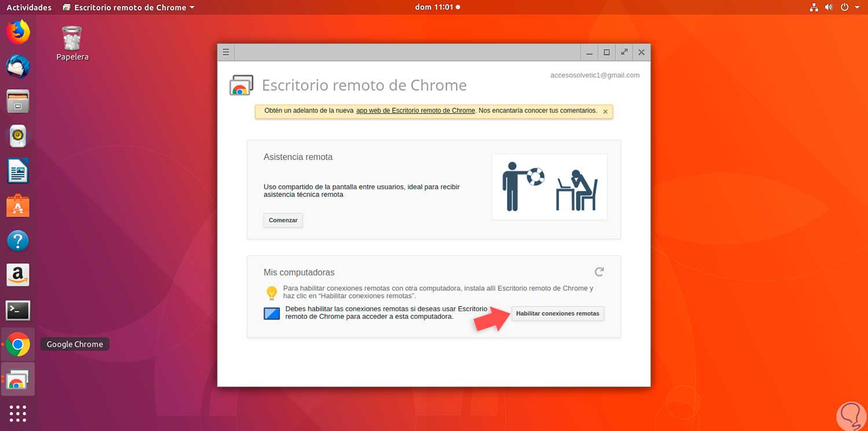Click the blue computer screen icon
Image resolution: width=868 pixels, height=431 pixels.
click(x=272, y=314)
